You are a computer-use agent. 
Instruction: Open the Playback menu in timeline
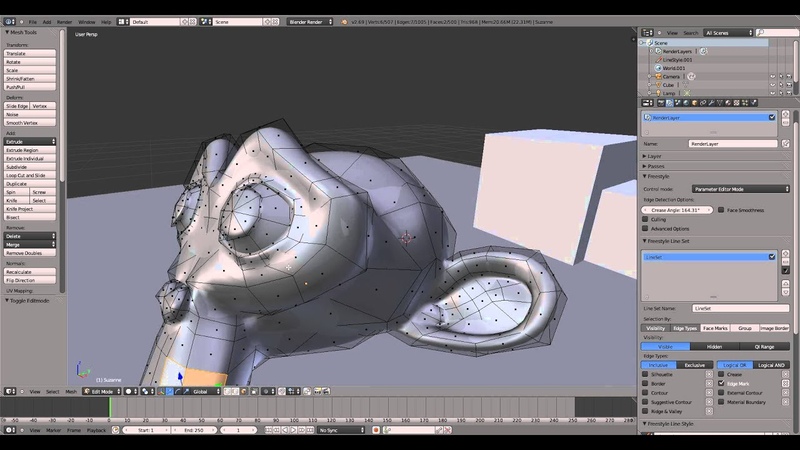tap(96, 430)
